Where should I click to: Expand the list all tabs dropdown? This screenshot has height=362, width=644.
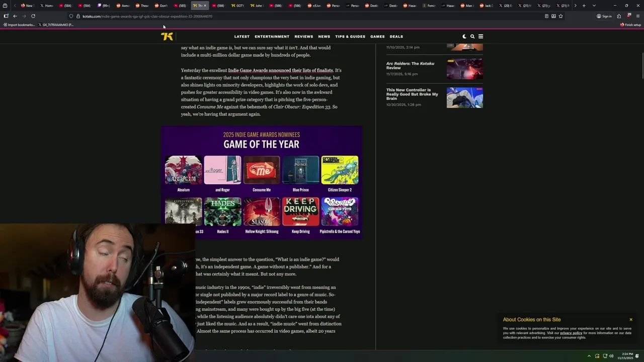594,6
